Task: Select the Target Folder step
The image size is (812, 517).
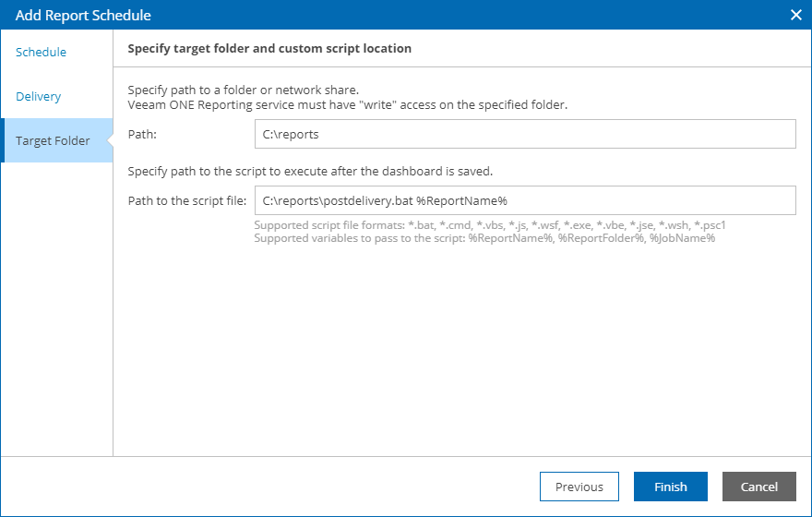Action: pos(53,140)
